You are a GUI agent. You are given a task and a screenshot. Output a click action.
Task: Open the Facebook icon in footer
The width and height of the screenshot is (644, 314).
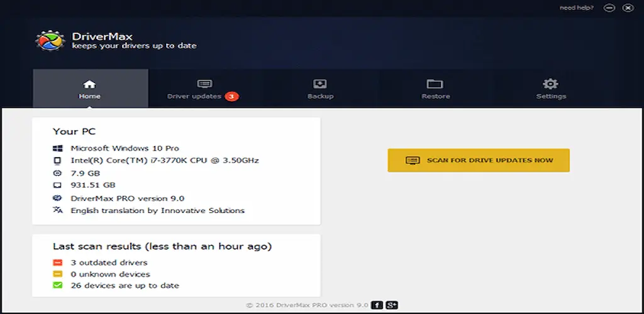click(x=377, y=305)
